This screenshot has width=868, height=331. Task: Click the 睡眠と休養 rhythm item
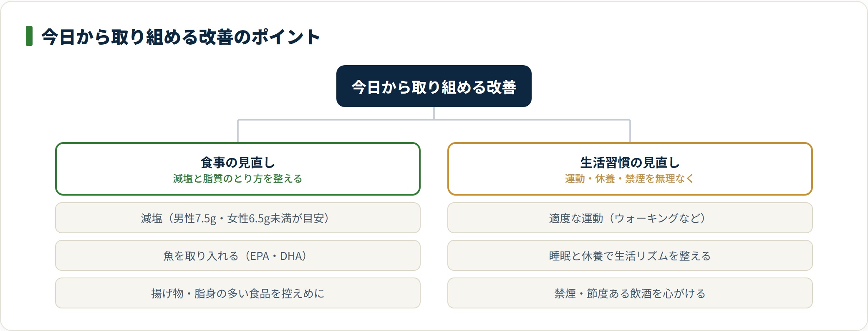630,255
